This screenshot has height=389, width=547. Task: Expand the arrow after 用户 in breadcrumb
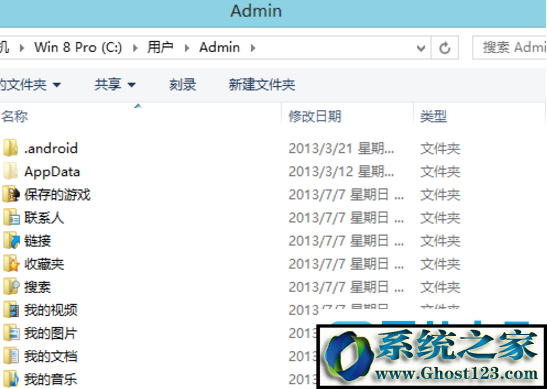[187, 47]
